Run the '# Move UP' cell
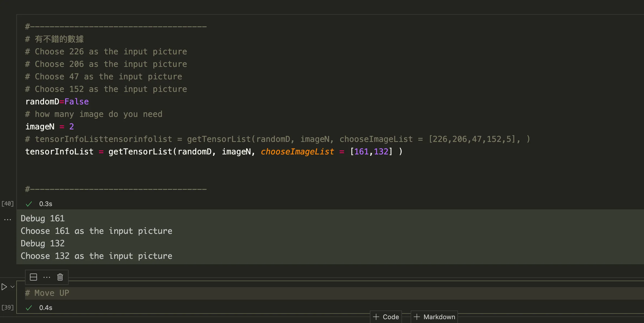This screenshot has width=644, height=323. click(4, 287)
